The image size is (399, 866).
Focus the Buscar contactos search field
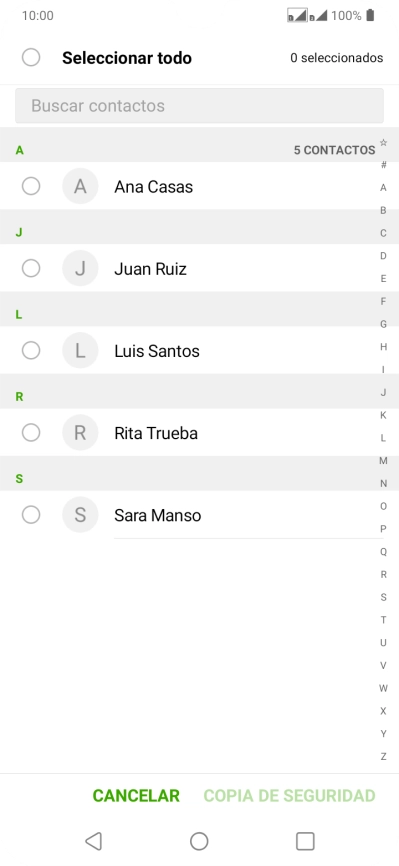(199, 105)
